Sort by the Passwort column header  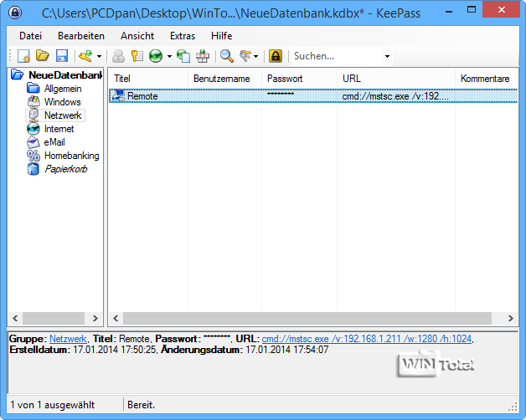(x=299, y=79)
